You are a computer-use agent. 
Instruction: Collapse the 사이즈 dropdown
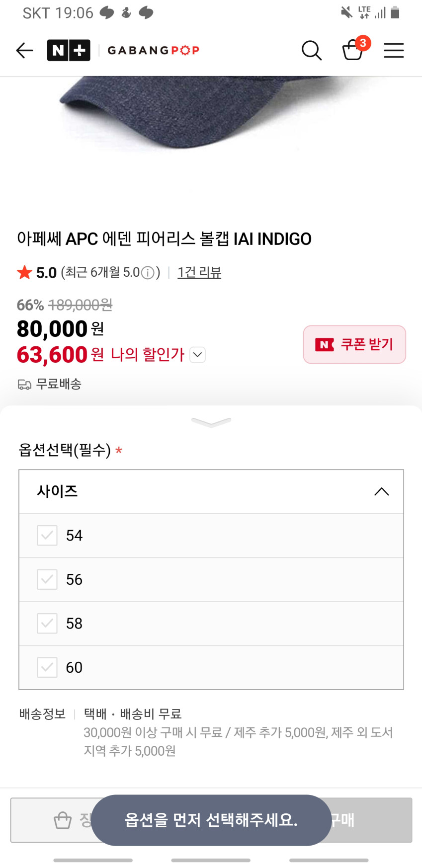[x=381, y=491]
